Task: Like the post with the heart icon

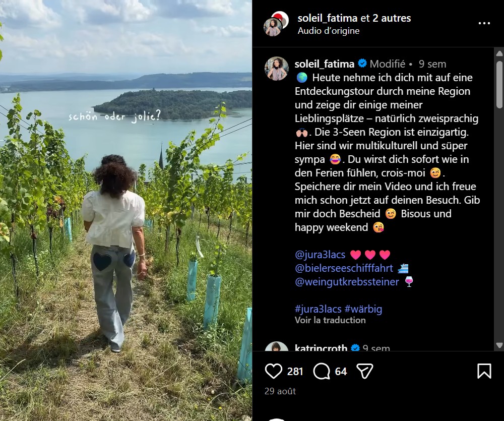Action: [274, 371]
